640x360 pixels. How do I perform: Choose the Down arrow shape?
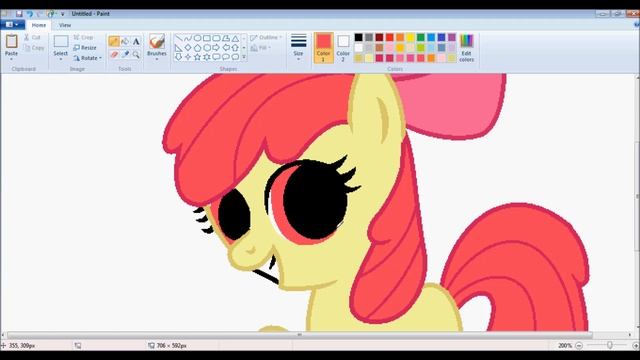tap(178, 57)
